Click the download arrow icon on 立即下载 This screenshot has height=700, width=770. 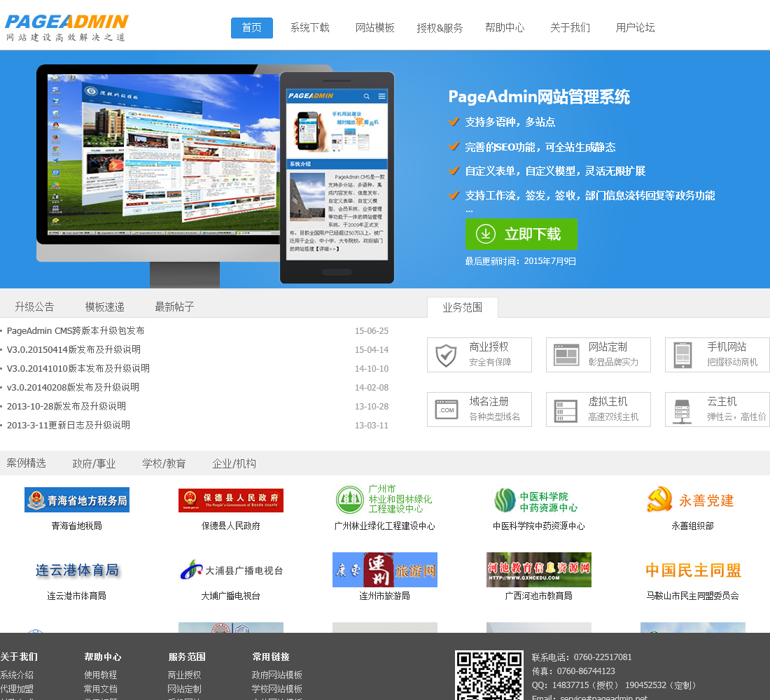point(486,234)
